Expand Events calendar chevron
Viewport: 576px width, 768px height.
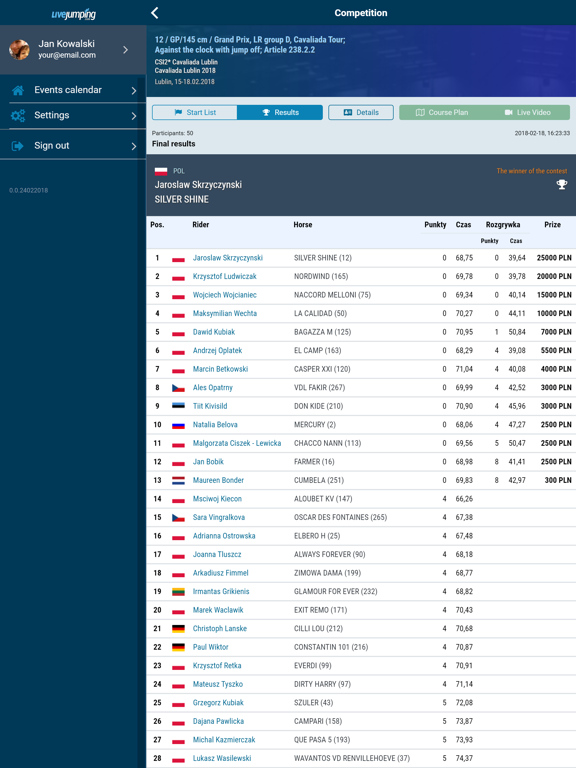tap(134, 91)
